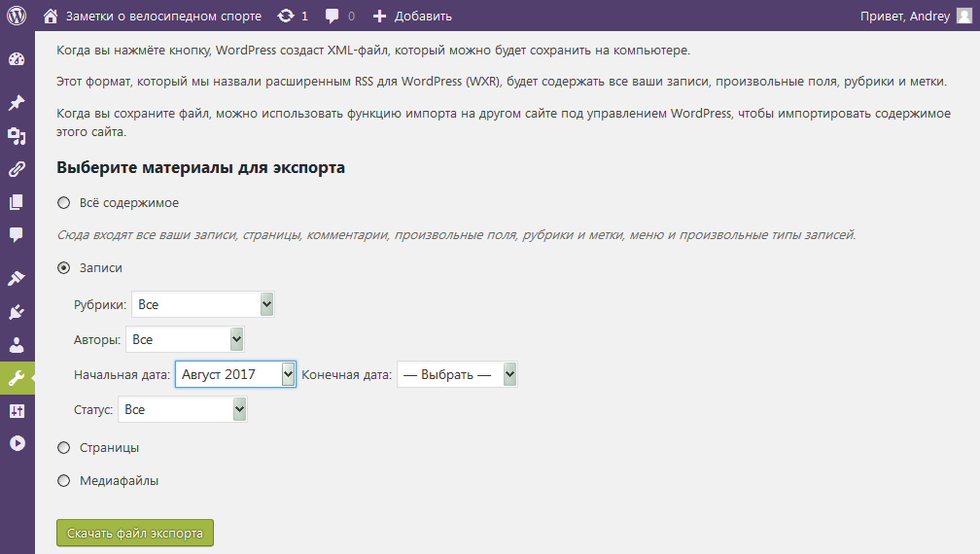Collapse the sidebar menu with arrow icon
This screenshot has height=554, width=980.
pyautogui.click(x=17, y=442)
